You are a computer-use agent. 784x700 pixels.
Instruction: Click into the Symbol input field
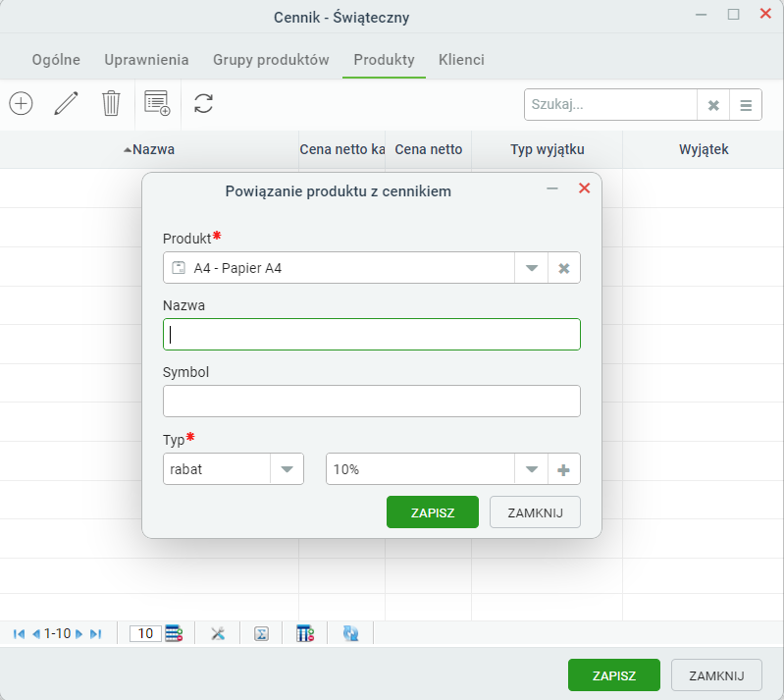(372, 402)
